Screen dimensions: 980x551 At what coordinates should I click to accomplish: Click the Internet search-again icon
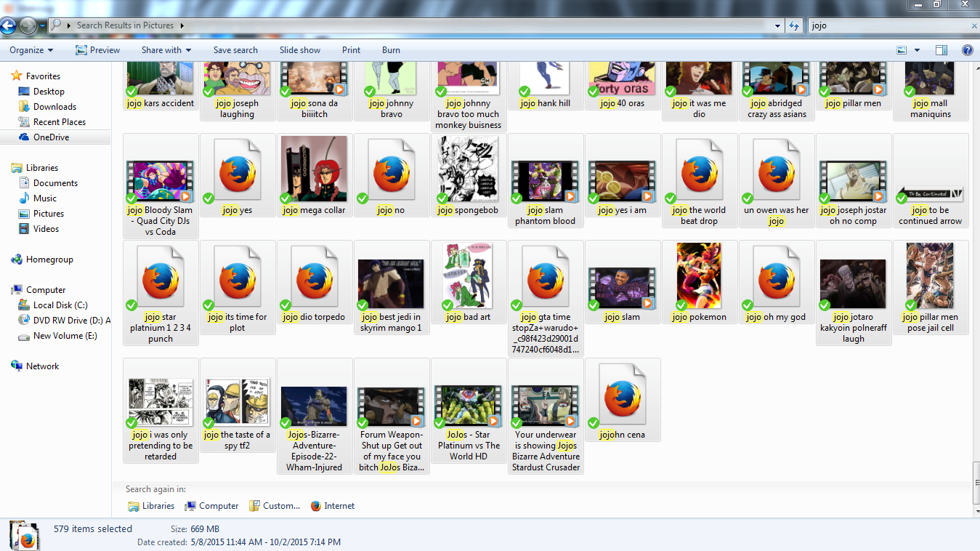tap(316, 506)
